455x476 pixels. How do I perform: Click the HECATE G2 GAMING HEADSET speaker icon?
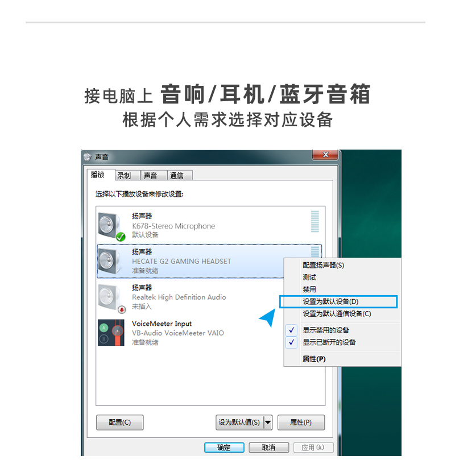point(110,262)
